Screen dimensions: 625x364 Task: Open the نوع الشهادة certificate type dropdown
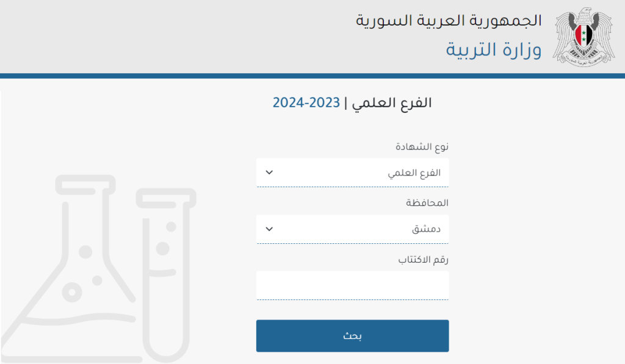[352, 173]
